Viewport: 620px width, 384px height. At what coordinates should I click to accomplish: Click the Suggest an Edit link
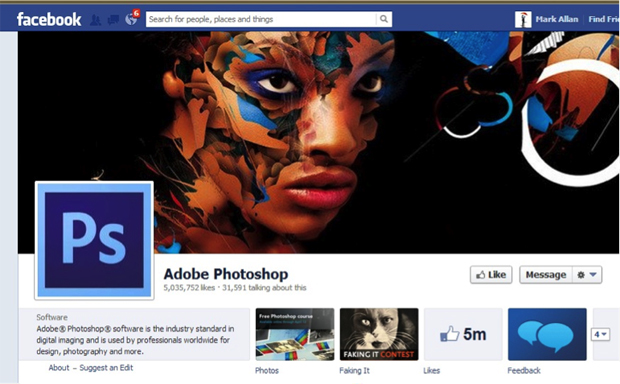tap(106, 368)
